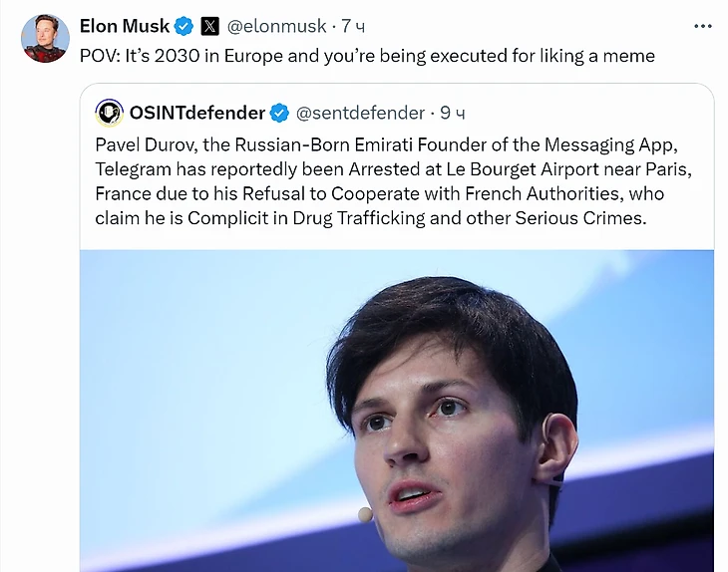Open the quoted post's 9 ч timestamp
Image resolution: width=728 pixels, height=572 pixels.
point(454,113)
